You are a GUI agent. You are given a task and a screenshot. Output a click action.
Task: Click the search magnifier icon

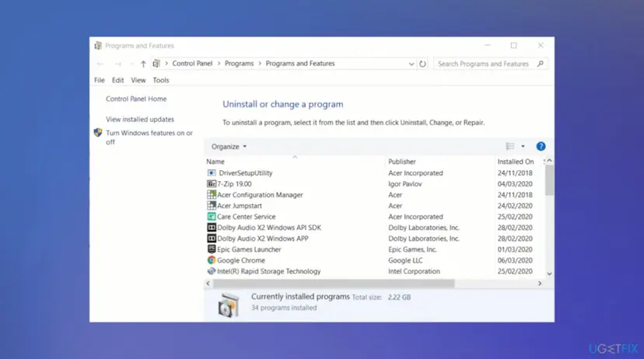540,64
